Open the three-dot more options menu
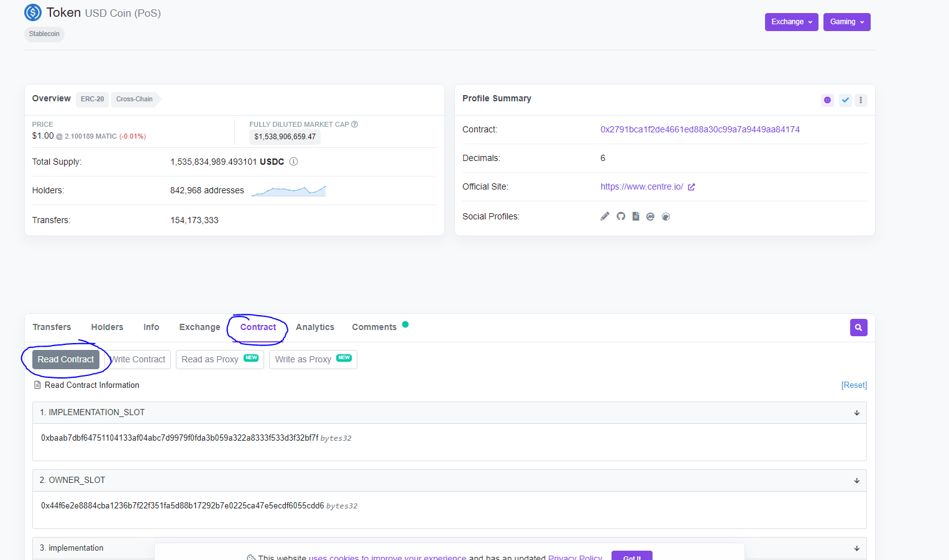Viewport: 949px width, 560px height. coord(861,100)
